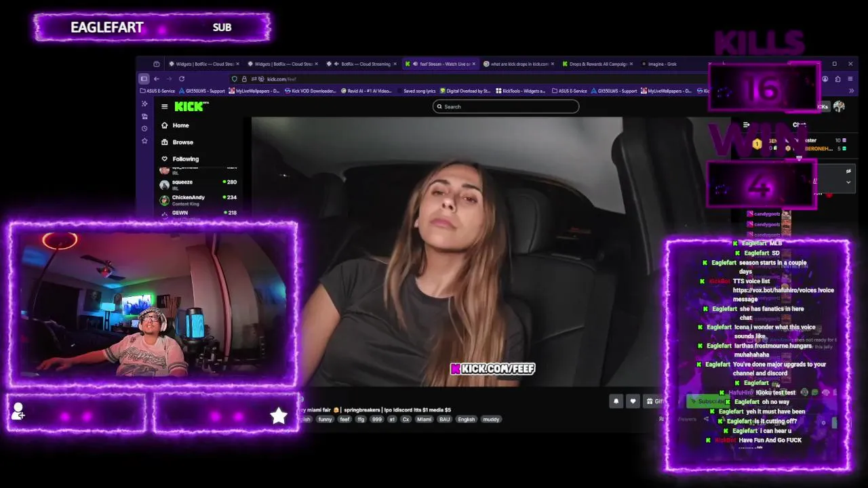Switch to BotRix Cloud Streaming tab
Viewport: 868px width, 488px height.
coord(361,64)
